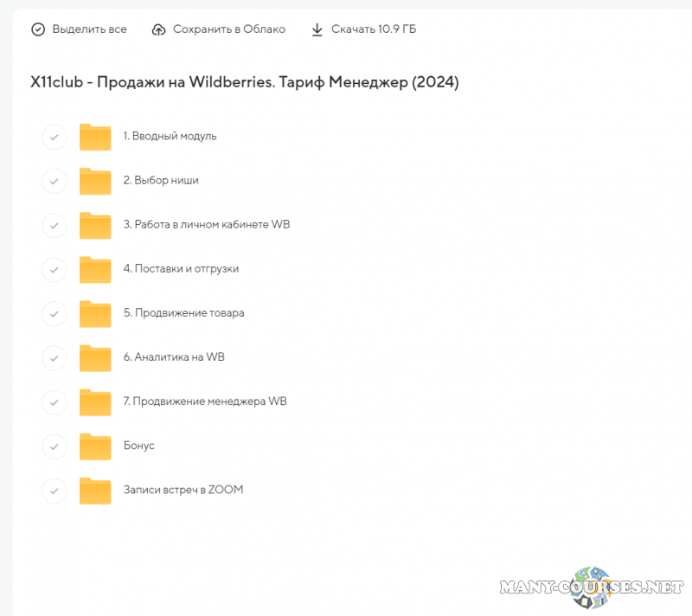The height and width of the screenshot is (616, 692).
Task: Open the "2. Выбор ниши" folder icon
Action: pos(95,181)
